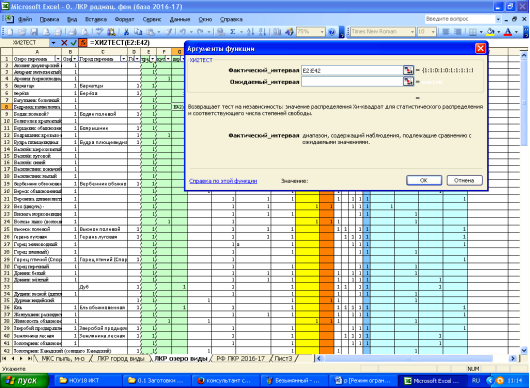This screenshot has height=388, width=530.
Task: Collapse dialog via Фактический_интервал range button
Action: coord(408,70)
